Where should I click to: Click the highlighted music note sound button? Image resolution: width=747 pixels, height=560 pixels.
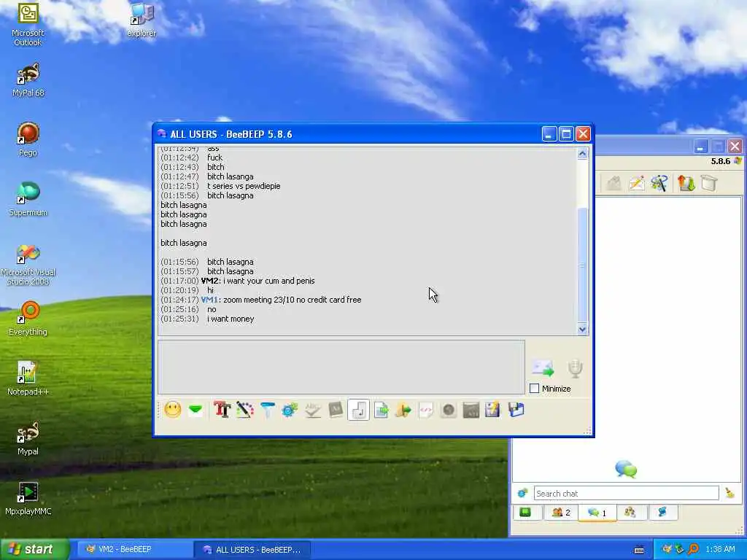[358, 410]
